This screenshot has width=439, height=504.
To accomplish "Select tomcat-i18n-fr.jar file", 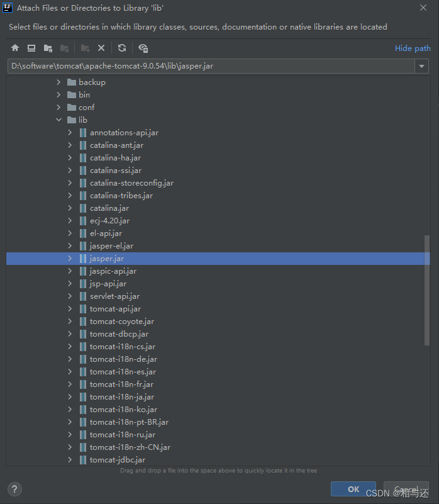I will [121, 384].
